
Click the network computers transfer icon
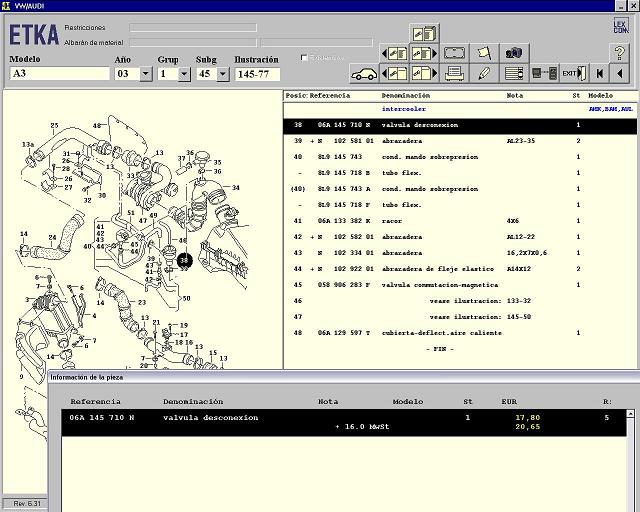tap(544, 74)
